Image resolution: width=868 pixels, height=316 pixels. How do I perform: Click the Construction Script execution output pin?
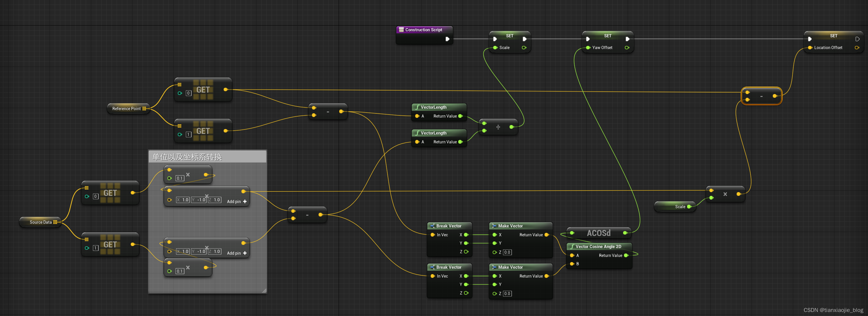[x=447, y=39]
